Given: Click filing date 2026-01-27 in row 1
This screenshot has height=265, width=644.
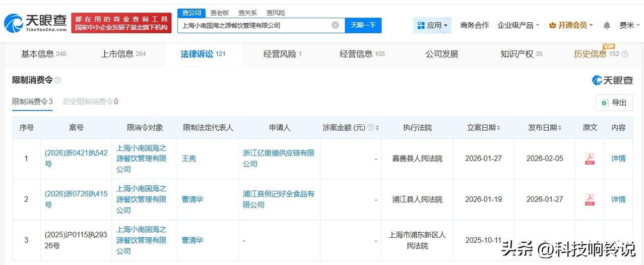Looking at the screenshot, I should coord(484,158).
